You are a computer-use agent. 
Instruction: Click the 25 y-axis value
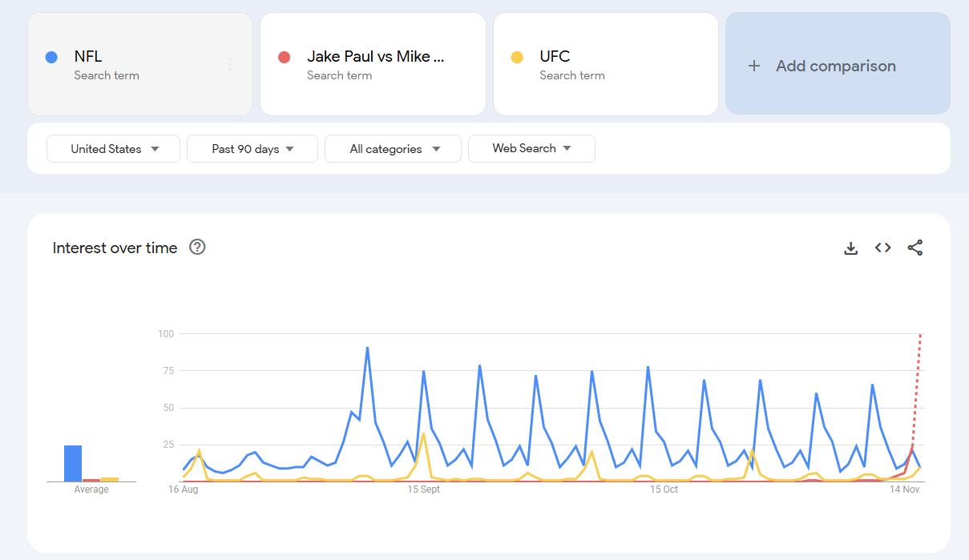(168, 445)
